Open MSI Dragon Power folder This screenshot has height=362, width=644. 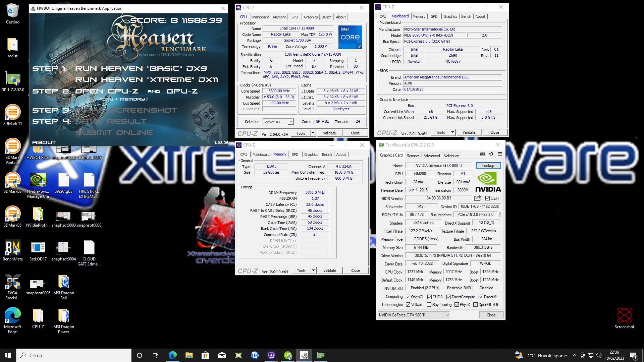[63, 320]
